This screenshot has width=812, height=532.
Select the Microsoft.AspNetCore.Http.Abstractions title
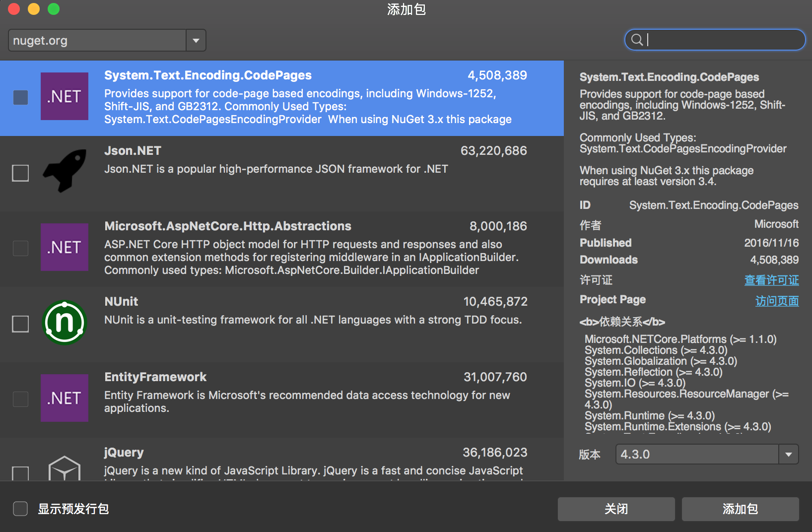[x=228, y=226]
